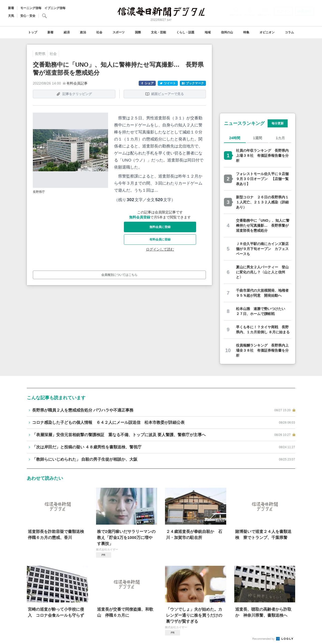322x644 pixels.
Task: Open 「教師らにいじめられた」 article
Action: [85, 459]
